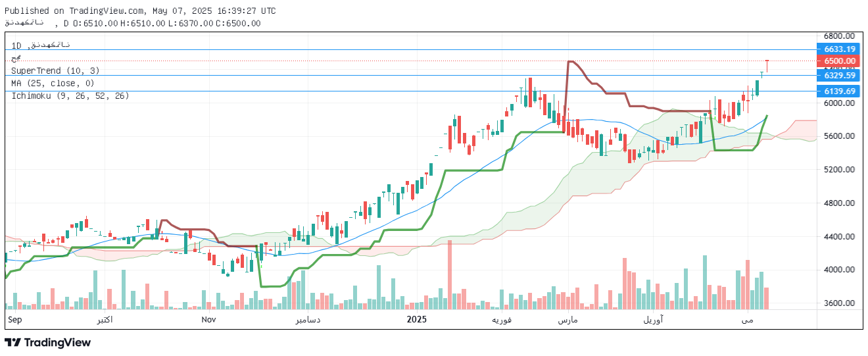Click the آوریل label on the time axis
This screenshot has width=868, height=356.
coord(653,319)
